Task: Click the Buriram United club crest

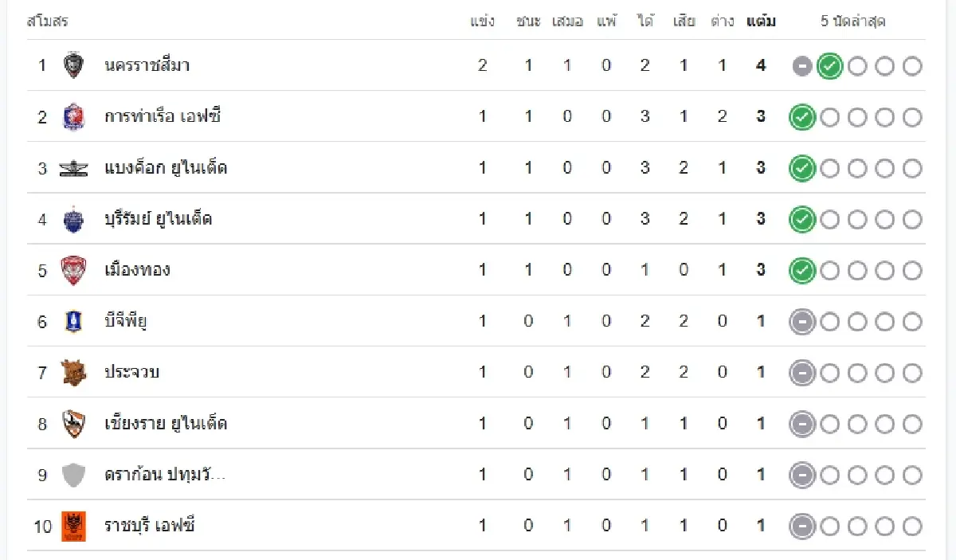Action: (73, 219)
